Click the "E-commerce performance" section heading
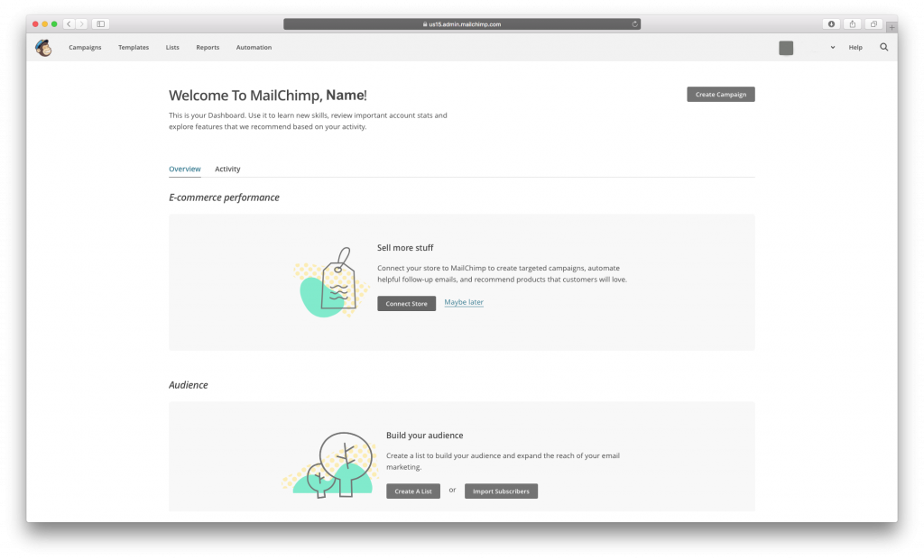This screenshot has height=560, width=924. pyautogui.click(x=224, y=197)
